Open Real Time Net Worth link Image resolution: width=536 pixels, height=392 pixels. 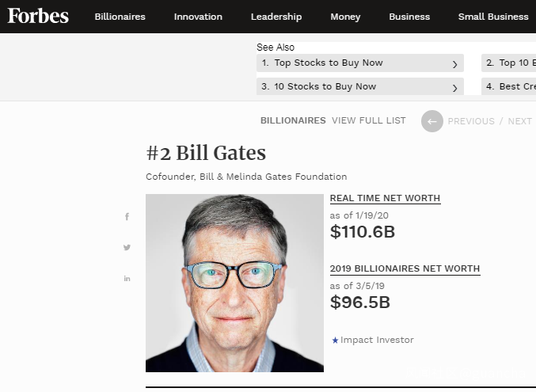pos(385,199)
